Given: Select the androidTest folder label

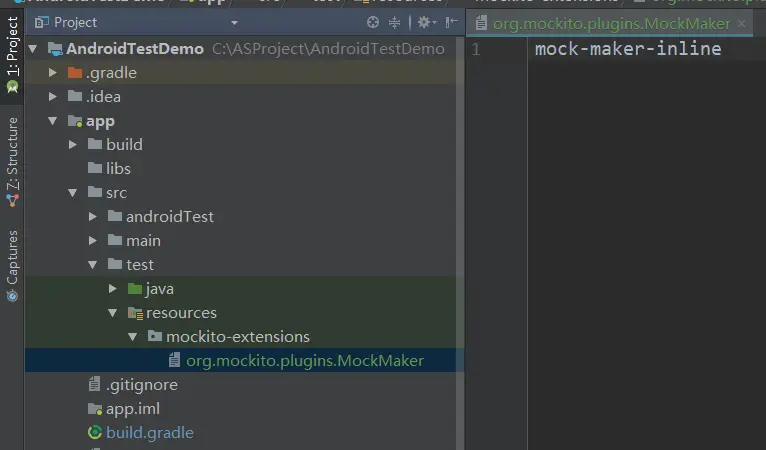Looking at the screenshot, I should click(x=170, y=216).
